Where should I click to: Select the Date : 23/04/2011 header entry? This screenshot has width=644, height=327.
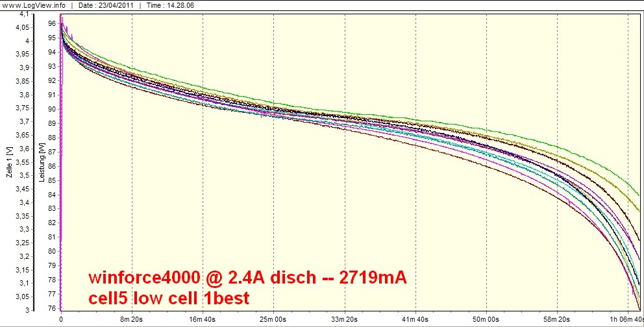pyautogui.click(x=105, y=5)
